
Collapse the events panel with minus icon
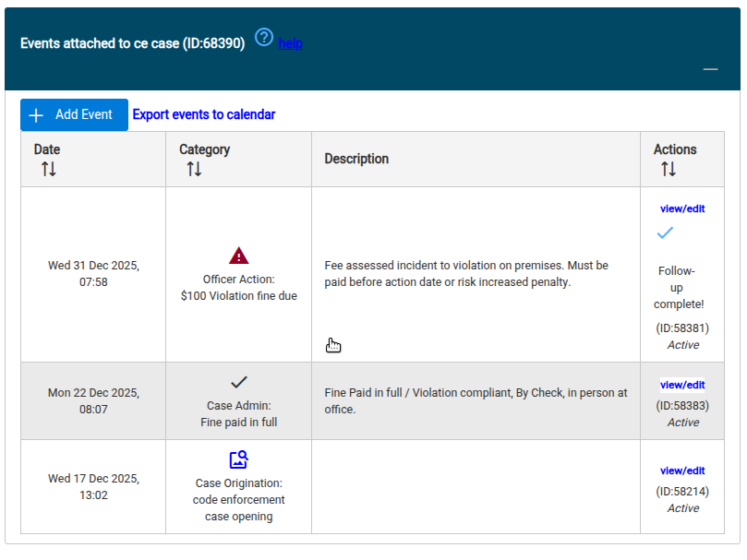(710, 69)
